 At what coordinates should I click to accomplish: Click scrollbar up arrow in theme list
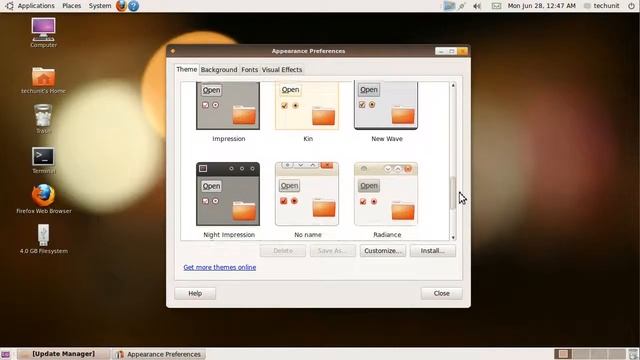453,85
